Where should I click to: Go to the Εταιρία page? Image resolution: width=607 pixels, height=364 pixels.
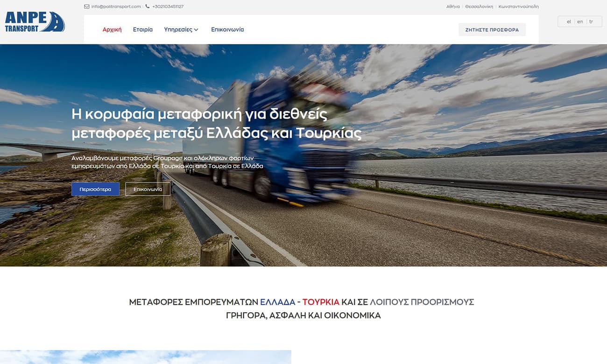tap(143, 29)
